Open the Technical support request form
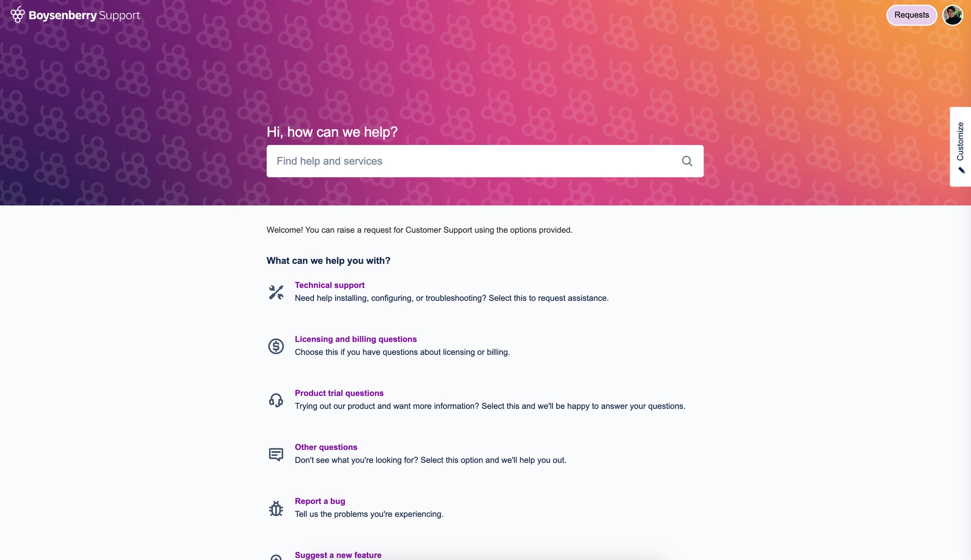971x560 pixels. 329,285
